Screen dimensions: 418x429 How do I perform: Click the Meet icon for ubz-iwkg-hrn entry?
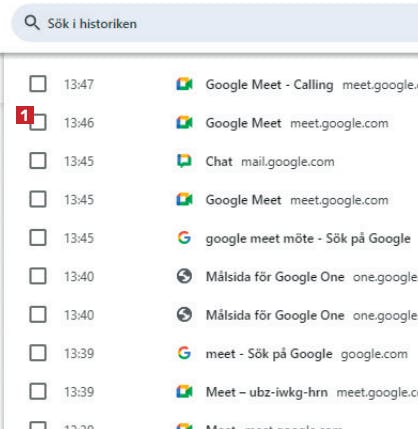(x=184, y=391)
